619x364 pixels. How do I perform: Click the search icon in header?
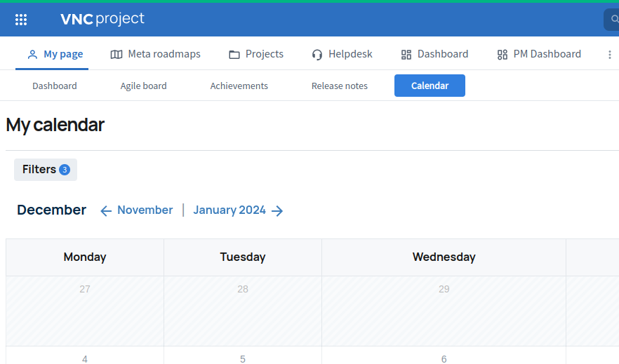click(613, 20)
